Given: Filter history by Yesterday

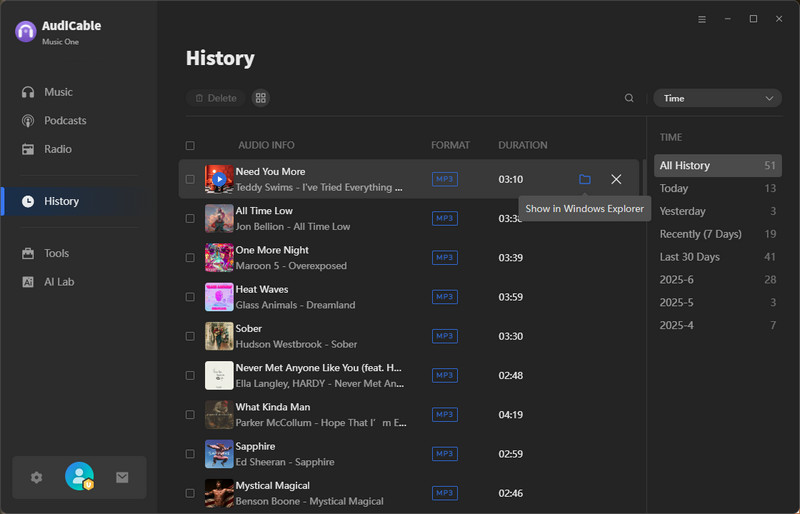Looking at the screenshot, I should 717,211.
